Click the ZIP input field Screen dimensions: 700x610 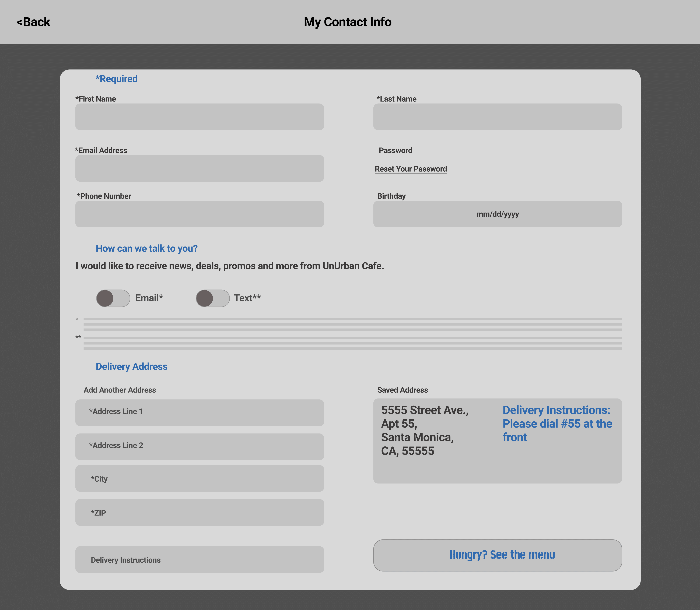199,512
